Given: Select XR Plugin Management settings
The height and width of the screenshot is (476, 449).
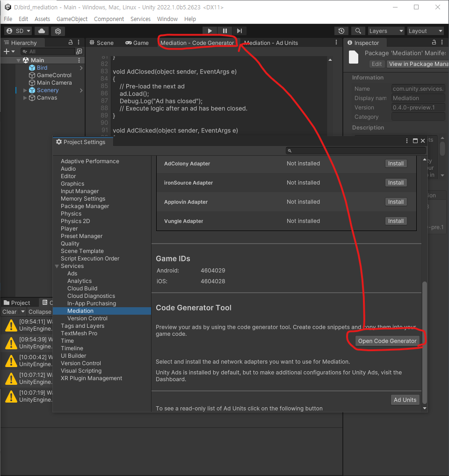Looking at the screenshot, I should [91, 378].
